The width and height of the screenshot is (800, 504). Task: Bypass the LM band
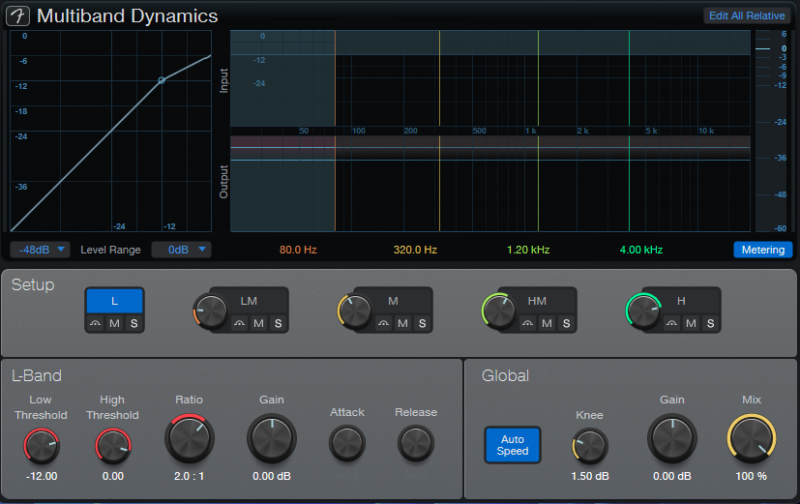coord(240,323)
